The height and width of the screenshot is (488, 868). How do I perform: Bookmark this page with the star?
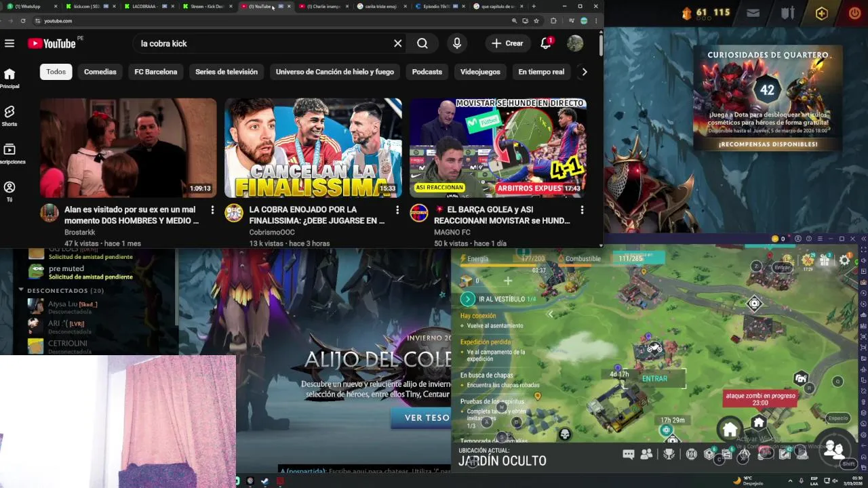point(536,21)
